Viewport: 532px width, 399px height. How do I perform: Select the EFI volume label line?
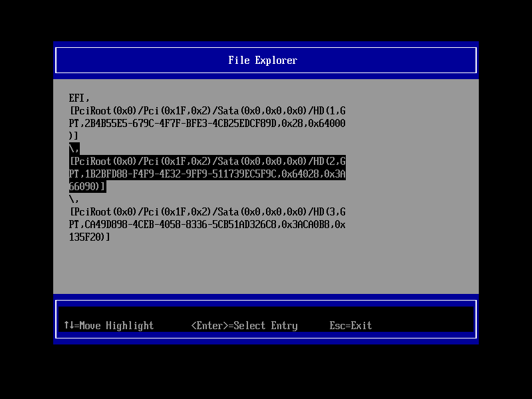[x=79, y=98]
